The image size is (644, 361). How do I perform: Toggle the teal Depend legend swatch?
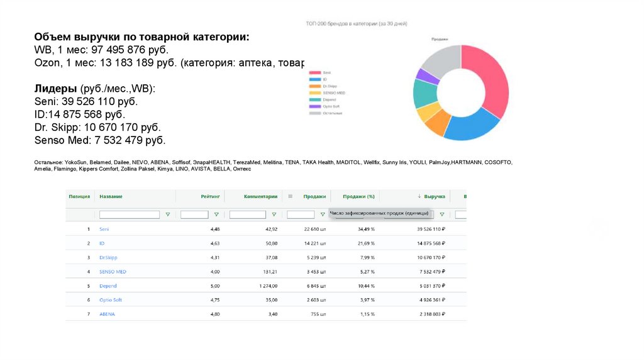(314, 99)
